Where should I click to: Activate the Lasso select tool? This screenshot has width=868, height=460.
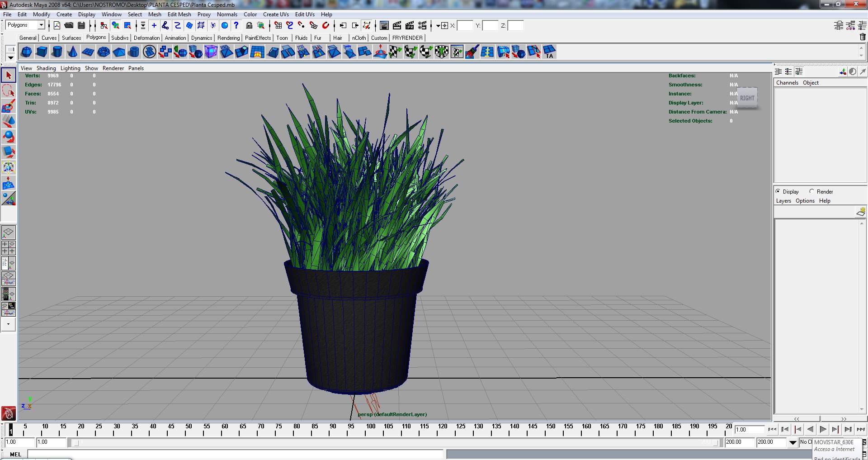tap(9, 90)
